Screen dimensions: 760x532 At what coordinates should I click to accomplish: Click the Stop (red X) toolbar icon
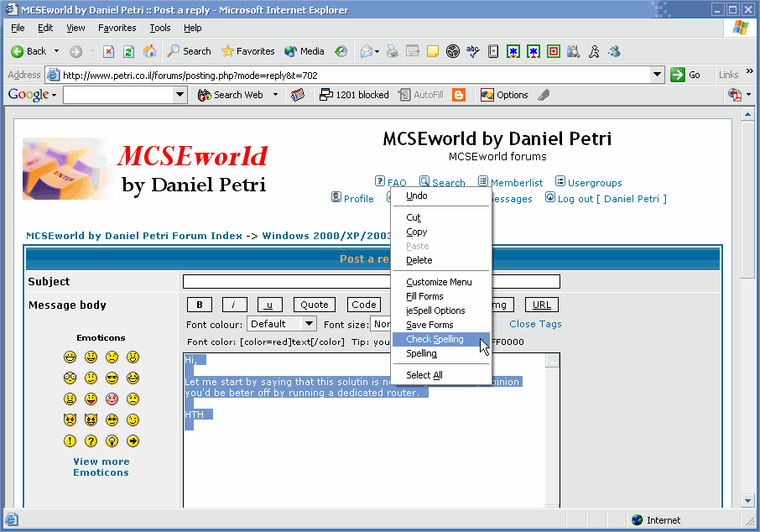pyautogui.click(x=108, y=51)
